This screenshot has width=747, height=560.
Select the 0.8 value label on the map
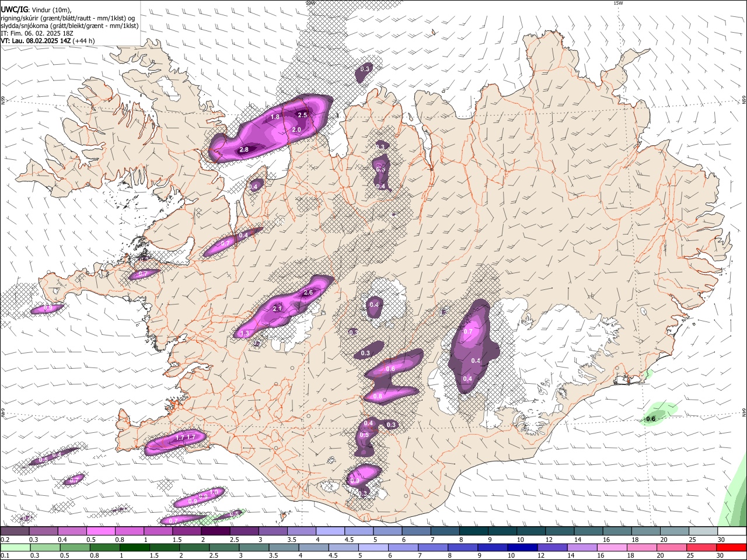pyautogui.click(x=378, y=397)
